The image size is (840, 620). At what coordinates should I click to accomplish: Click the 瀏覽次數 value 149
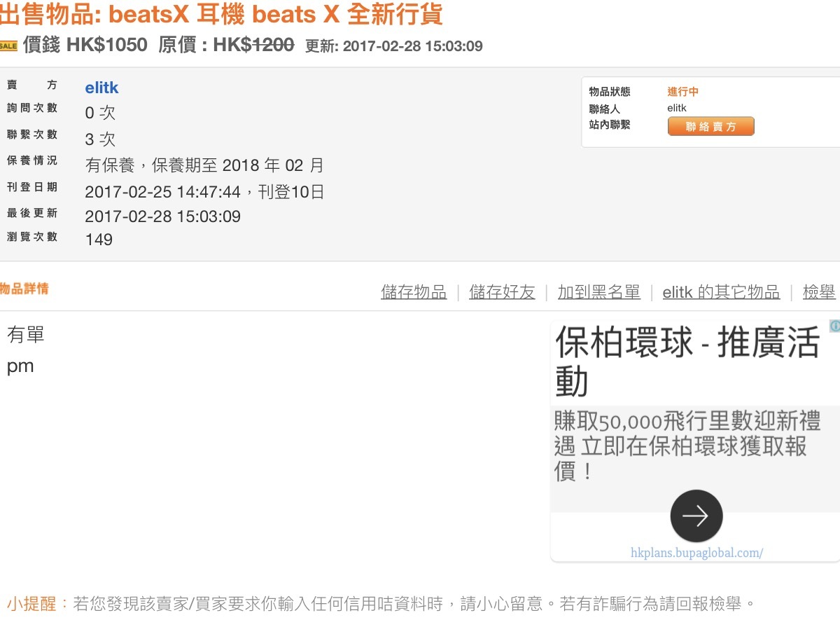pyautogui.click(x=99, y=240)
